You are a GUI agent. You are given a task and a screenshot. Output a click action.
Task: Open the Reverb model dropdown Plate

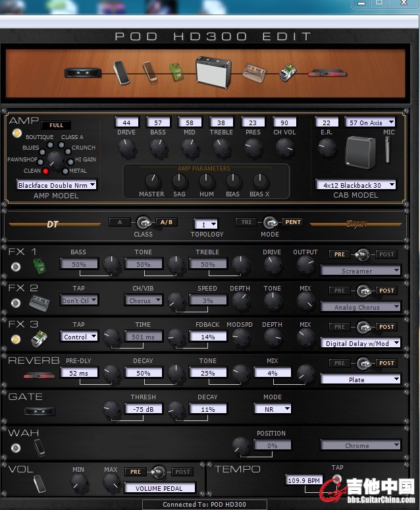[360, 380]
